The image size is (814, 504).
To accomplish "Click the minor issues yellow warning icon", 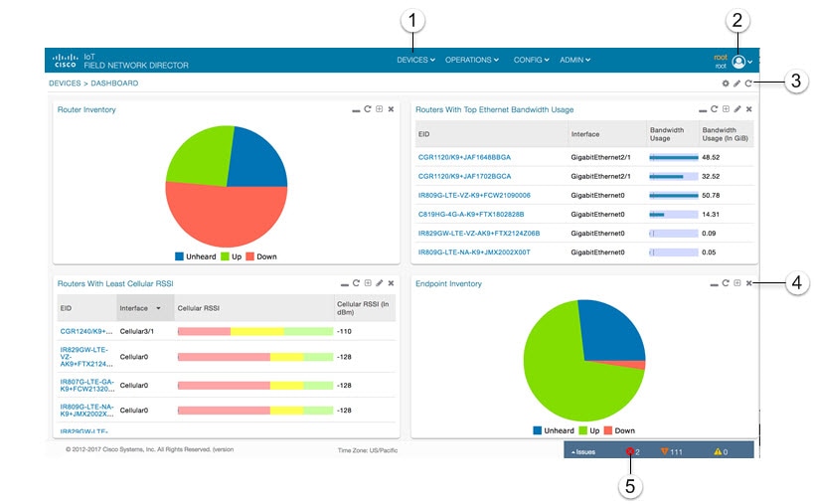I will pyautogui.click(x=718, y=451).
